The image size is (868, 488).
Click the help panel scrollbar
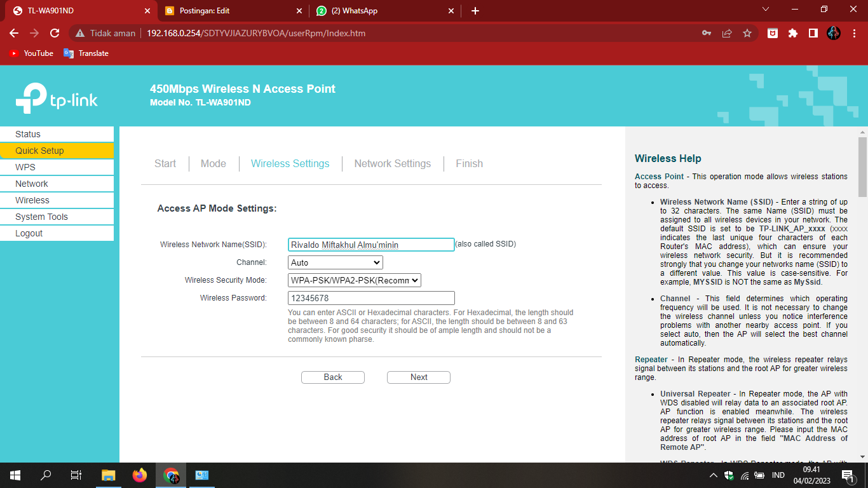tap(862, 166)
